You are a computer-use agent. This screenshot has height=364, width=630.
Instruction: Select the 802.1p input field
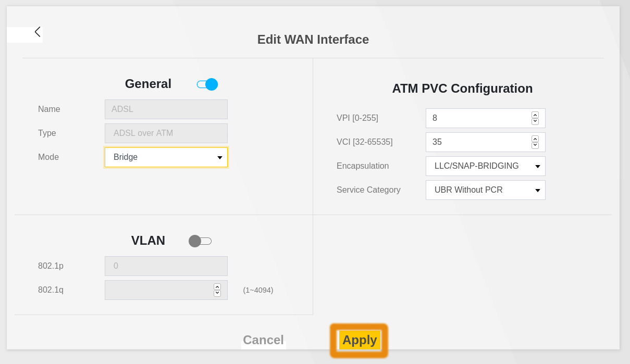(166, 266)
